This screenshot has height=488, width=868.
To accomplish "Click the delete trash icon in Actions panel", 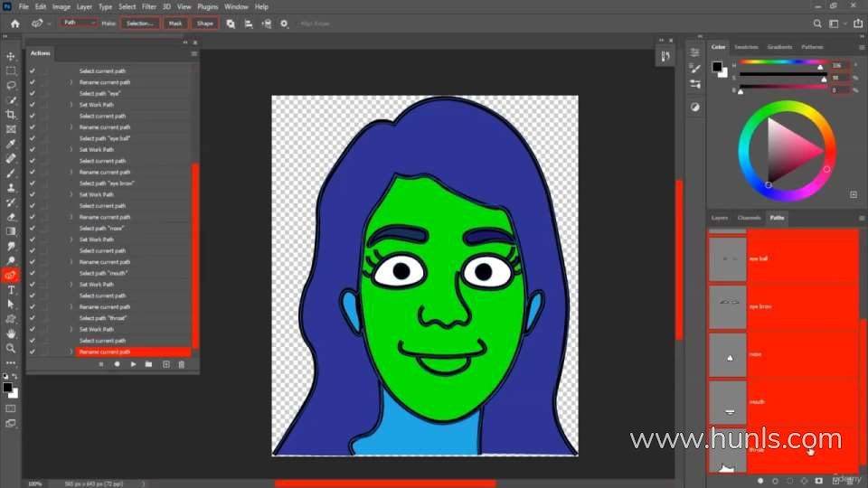I will coord(181,364).
